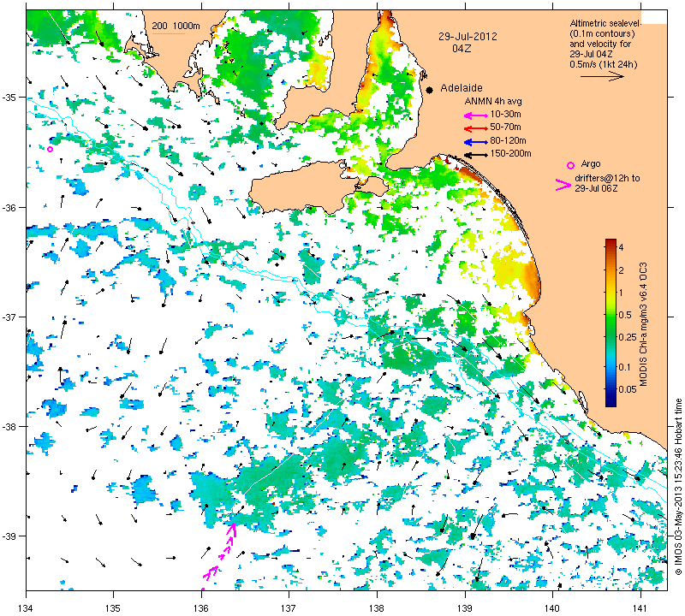The width and height of the screenshot is (685, 616).
Task: Click the Altimetric sealevel caption text
Action: (605, 23)
